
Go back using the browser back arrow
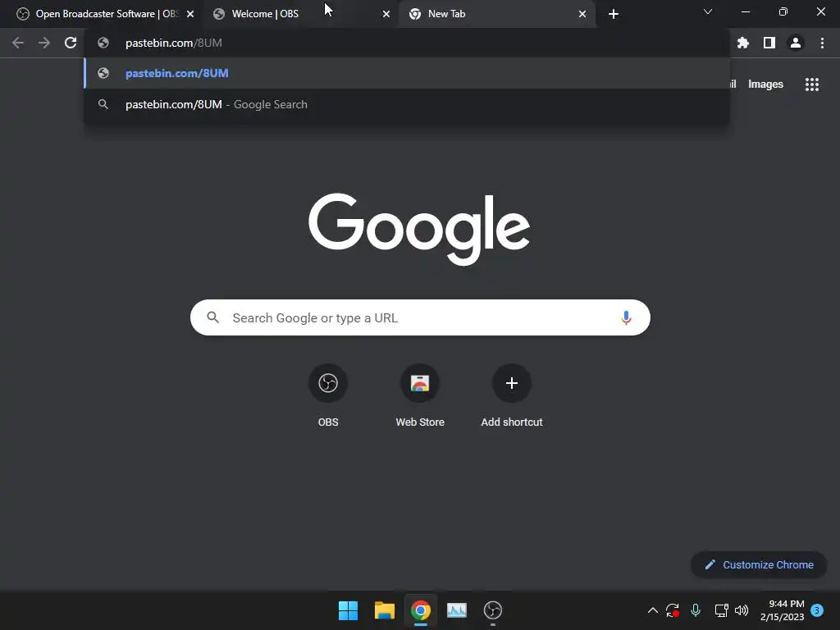18,43
